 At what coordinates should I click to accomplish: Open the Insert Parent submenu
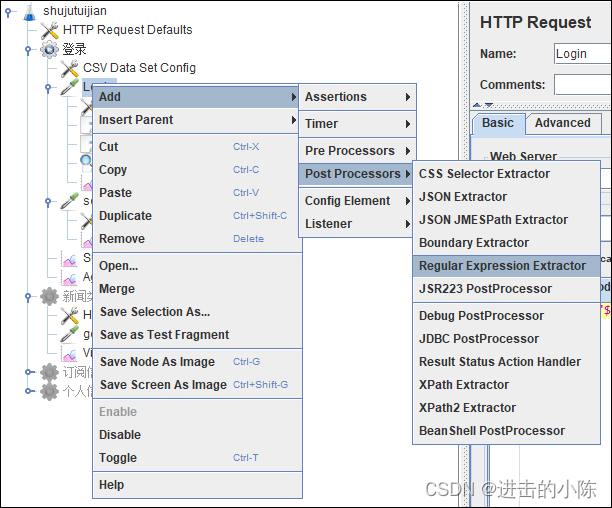[x=196, y=120]
